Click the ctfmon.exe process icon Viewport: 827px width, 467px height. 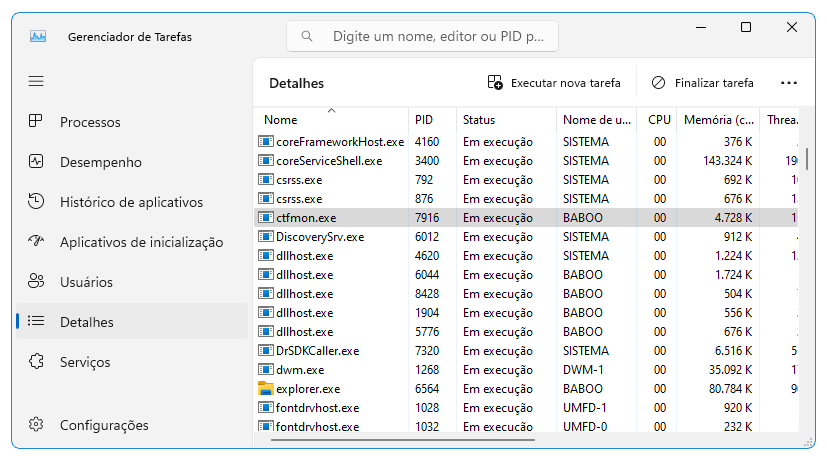(x=266, y=217)
